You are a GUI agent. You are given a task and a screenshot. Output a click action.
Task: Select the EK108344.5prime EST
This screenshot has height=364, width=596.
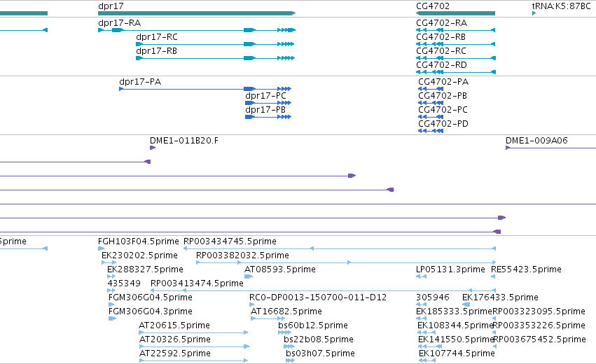[x=427, y=332]
